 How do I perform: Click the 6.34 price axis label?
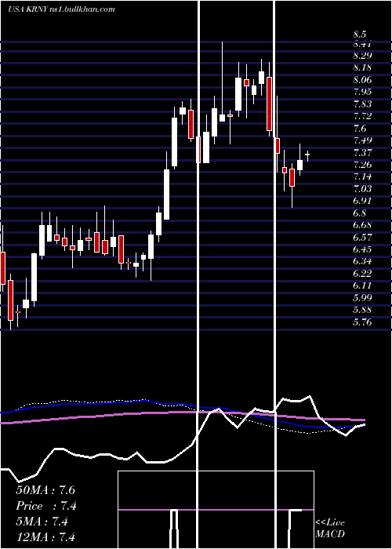tap(362, 261)
